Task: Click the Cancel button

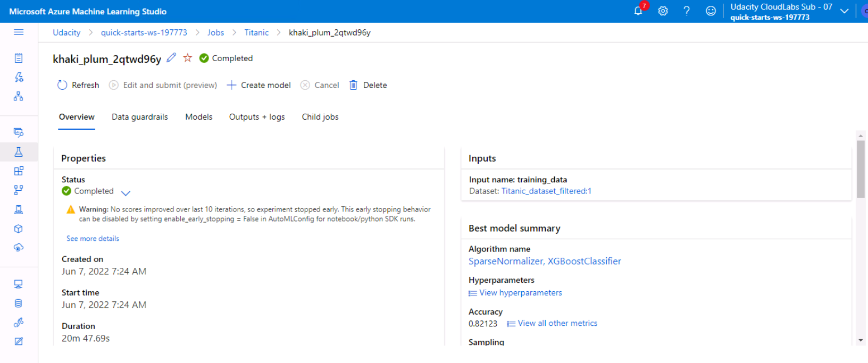Action: 320,85
